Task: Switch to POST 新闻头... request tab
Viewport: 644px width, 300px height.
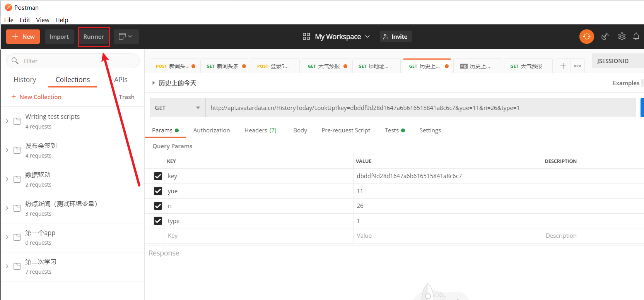Action: (174, 66)
